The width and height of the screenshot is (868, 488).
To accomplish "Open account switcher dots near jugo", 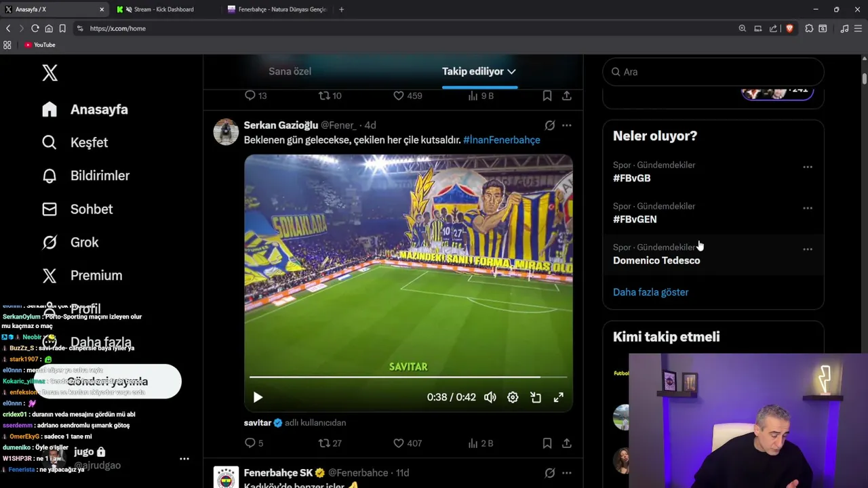I will [184, 459].
